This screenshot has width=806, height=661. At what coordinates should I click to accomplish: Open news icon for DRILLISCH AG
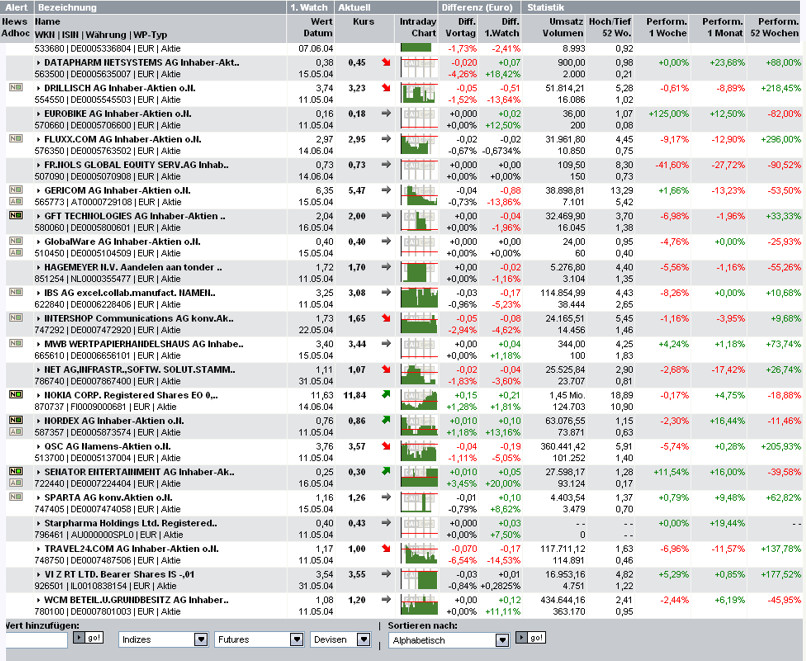pos(16,87)
